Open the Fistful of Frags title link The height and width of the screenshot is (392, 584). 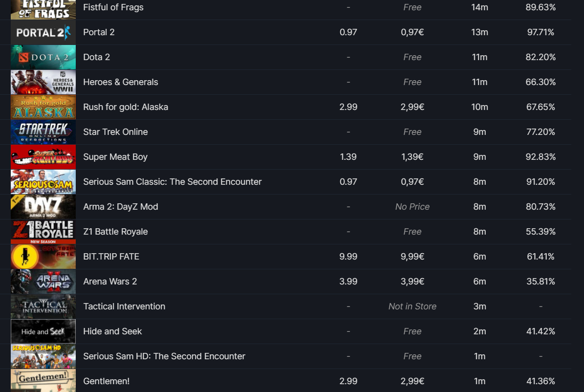click(113, 7)
